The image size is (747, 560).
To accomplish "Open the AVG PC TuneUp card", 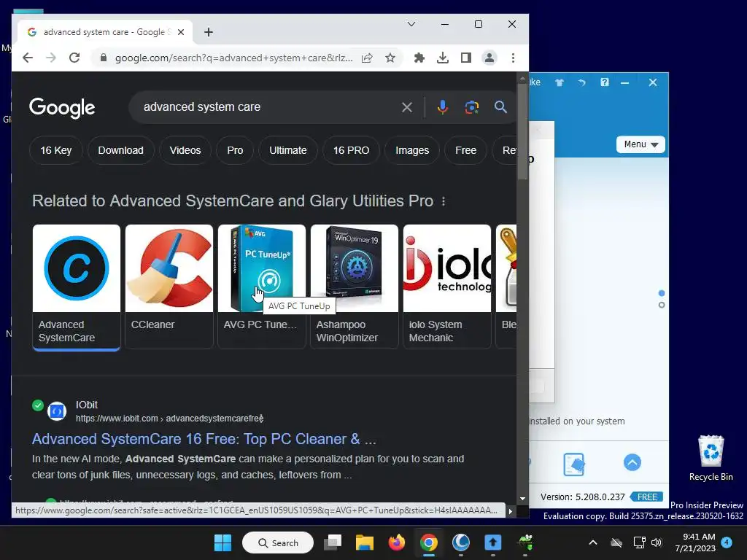I will click(x=262, y=287).
